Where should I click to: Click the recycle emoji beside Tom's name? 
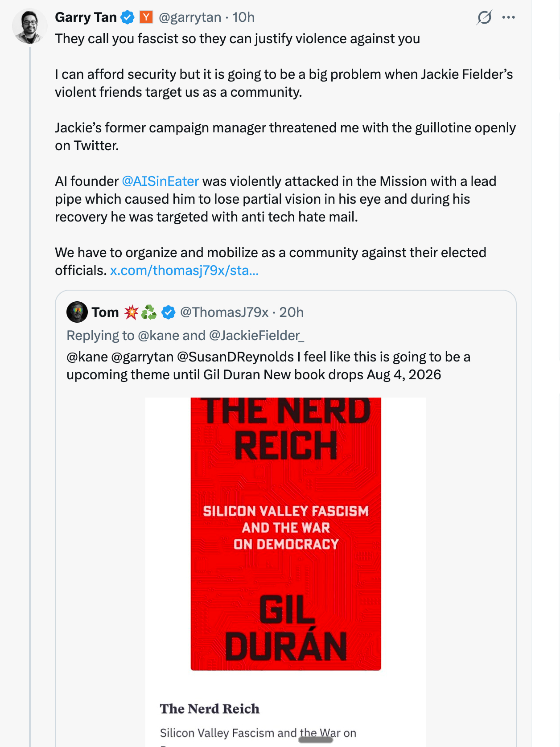[x=149, y=312]
